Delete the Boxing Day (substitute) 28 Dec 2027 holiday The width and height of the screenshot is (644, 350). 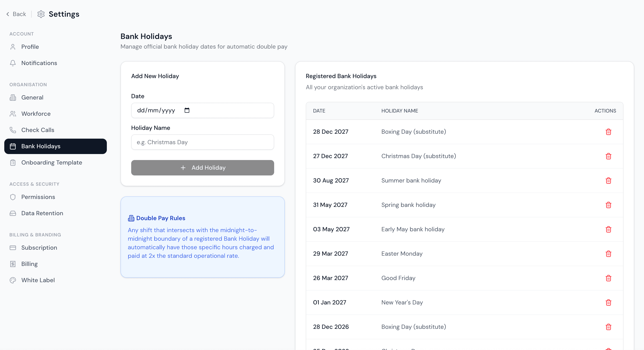click(608, 132)
